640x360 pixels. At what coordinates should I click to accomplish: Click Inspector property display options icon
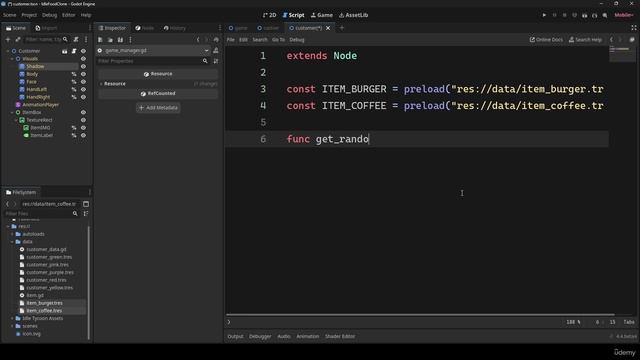tap(216, 61)
